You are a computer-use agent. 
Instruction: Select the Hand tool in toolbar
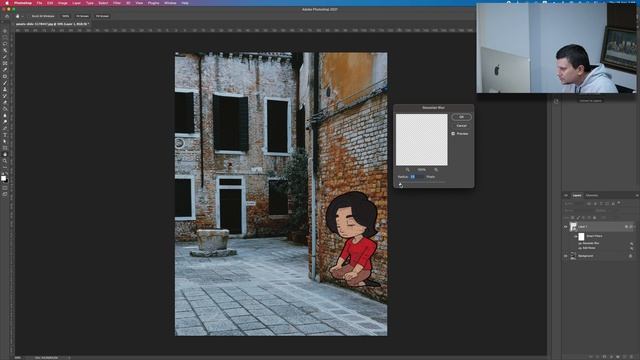click(5, 155)
